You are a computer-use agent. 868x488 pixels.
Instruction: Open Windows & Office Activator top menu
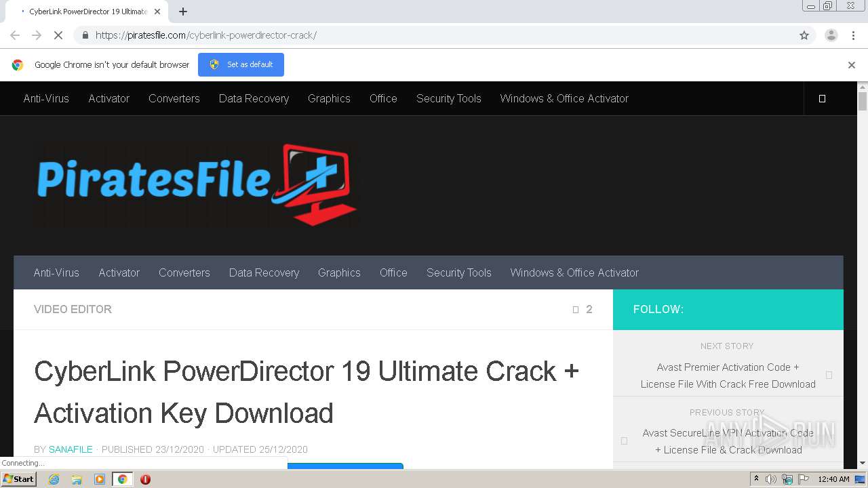point(564,98)
